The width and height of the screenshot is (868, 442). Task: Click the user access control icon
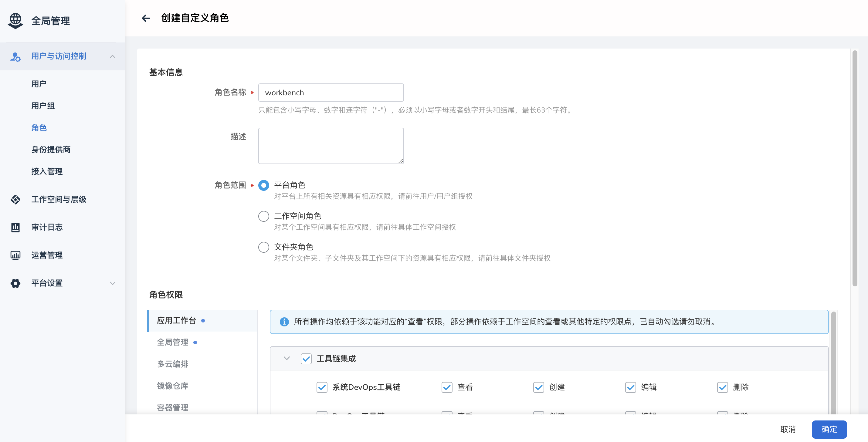[15, 57]
